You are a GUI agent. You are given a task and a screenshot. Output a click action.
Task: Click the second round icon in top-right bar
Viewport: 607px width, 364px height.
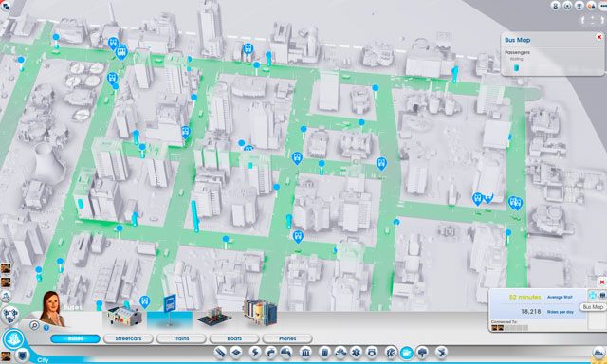[x=567, y=6]
